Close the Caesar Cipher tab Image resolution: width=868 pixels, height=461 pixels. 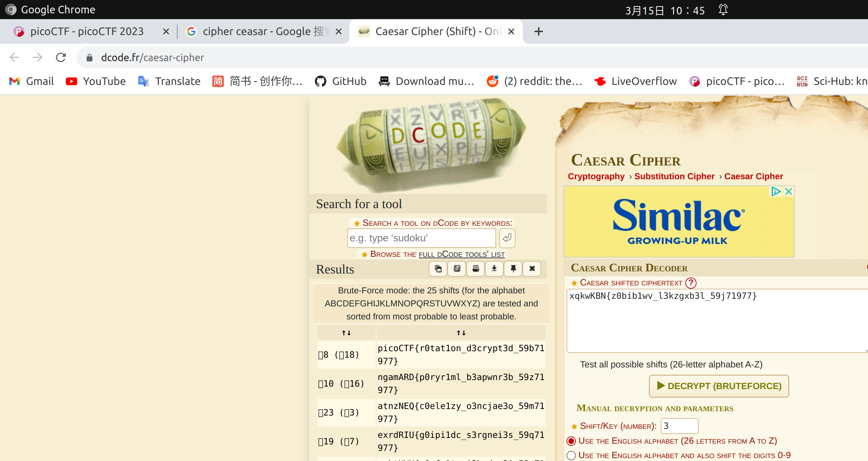[511, 32]
